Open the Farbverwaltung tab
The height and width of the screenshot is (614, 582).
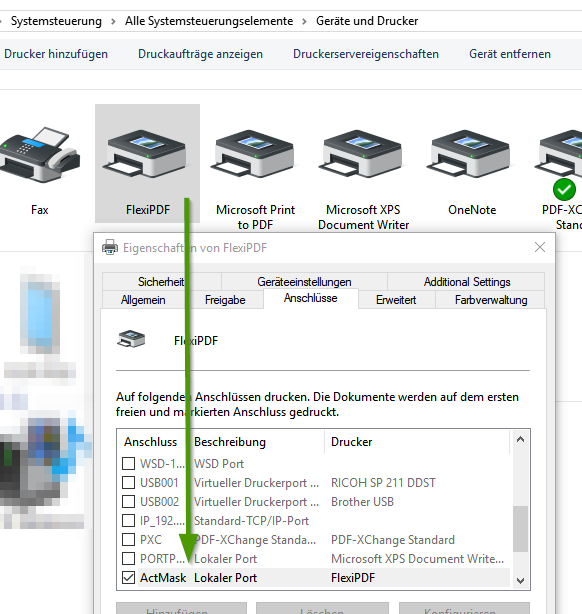coord(491,300)
